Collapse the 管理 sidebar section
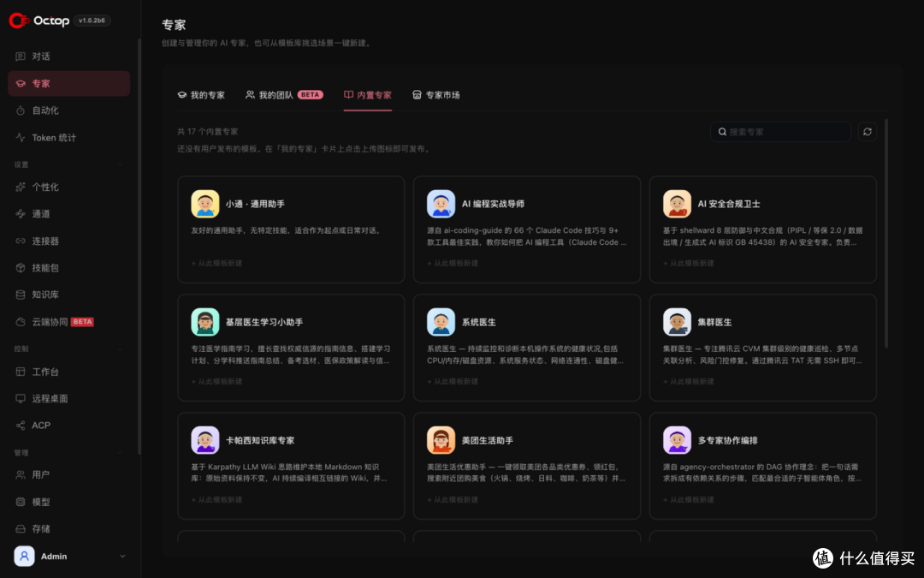Screen dimensions: 924x578 coord(121,452)
